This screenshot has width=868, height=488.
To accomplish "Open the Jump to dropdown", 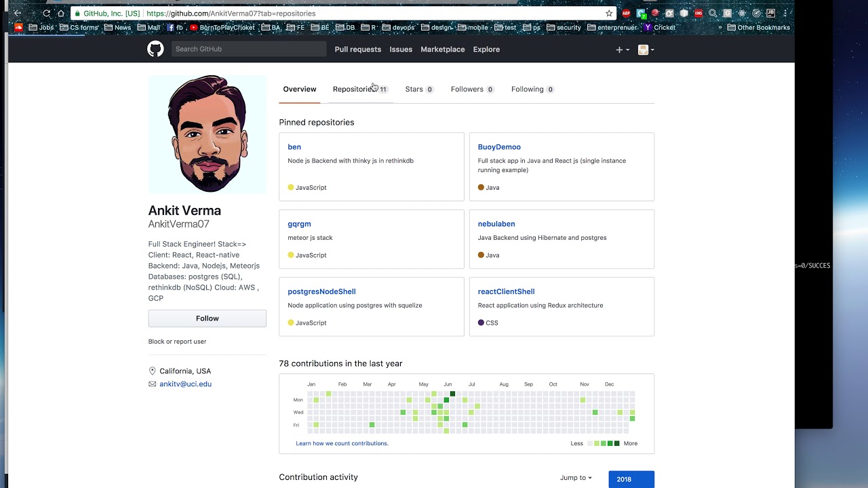I will coord(576,478).
